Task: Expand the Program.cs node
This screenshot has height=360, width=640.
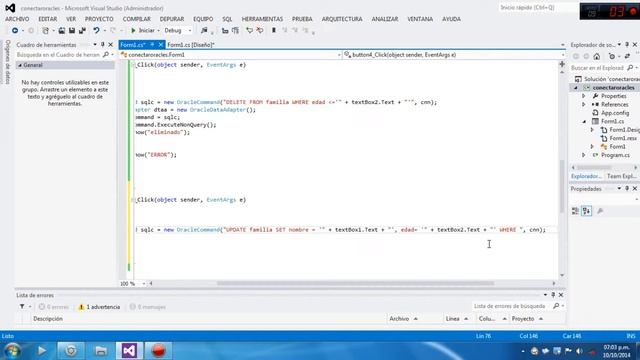Action: coord(584,155)
